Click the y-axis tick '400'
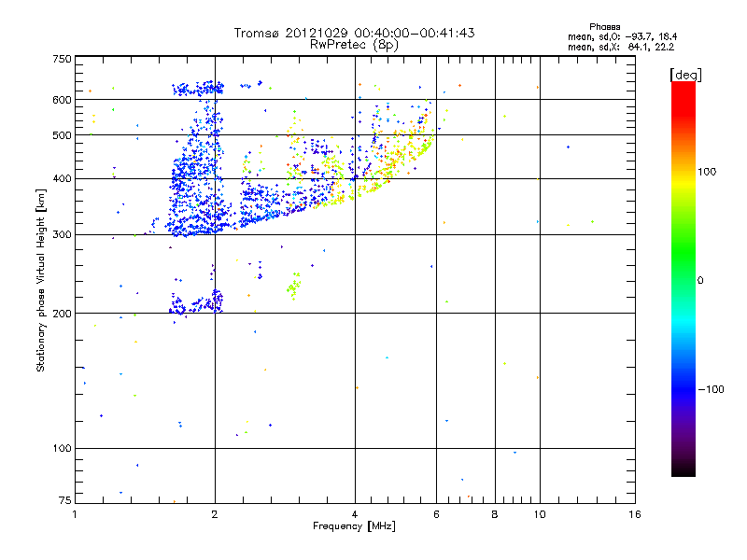Viewport: 747px width, 560px height. click(x=62, y=178)
